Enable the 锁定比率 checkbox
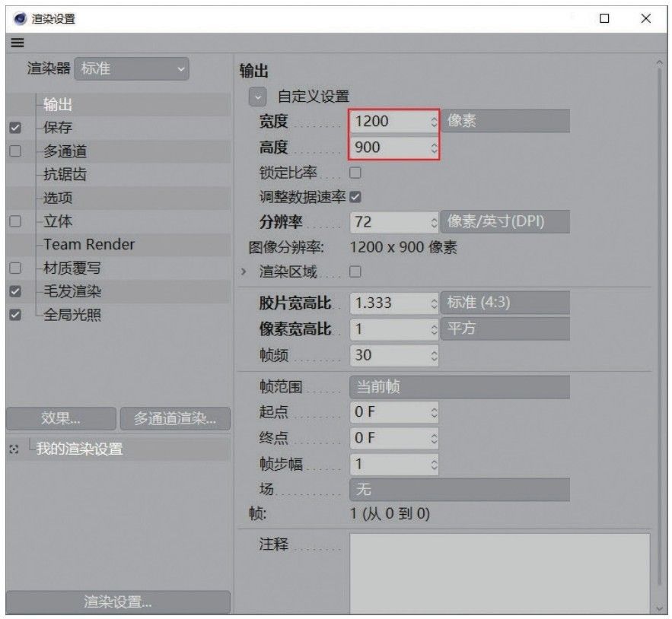Screen dimensions: 672x619 coord(355,173)
